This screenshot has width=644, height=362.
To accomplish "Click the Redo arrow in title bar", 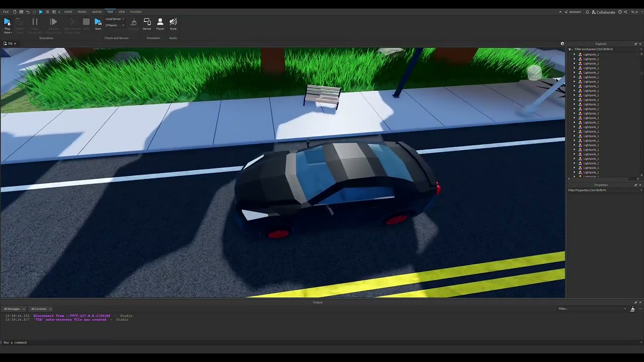I will pos(34,12).
